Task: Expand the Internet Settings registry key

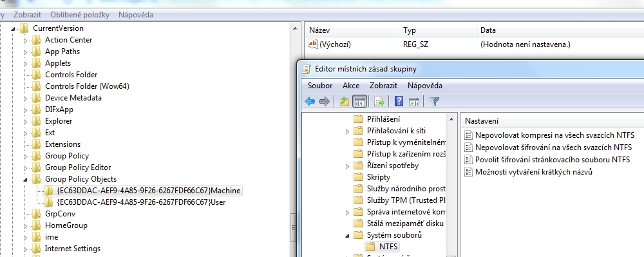Action: point(25,249)
